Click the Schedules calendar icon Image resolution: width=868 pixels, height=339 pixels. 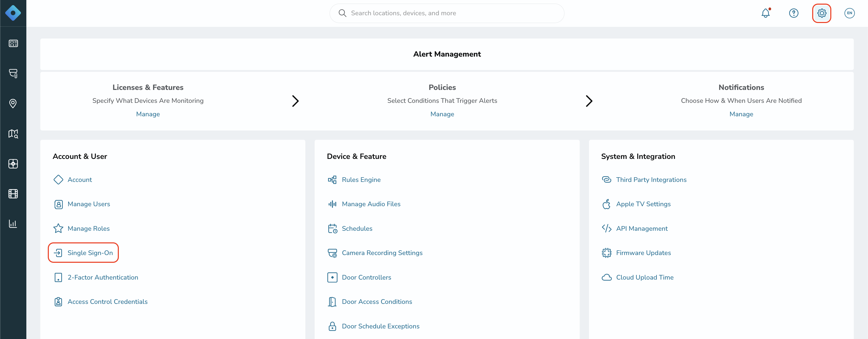point(332,228)
